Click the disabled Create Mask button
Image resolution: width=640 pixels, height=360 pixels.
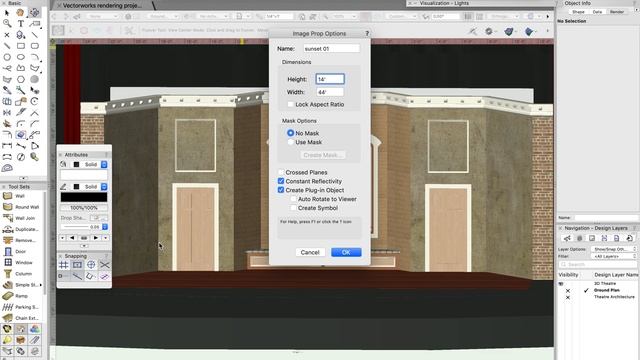(x=322, y=155)
